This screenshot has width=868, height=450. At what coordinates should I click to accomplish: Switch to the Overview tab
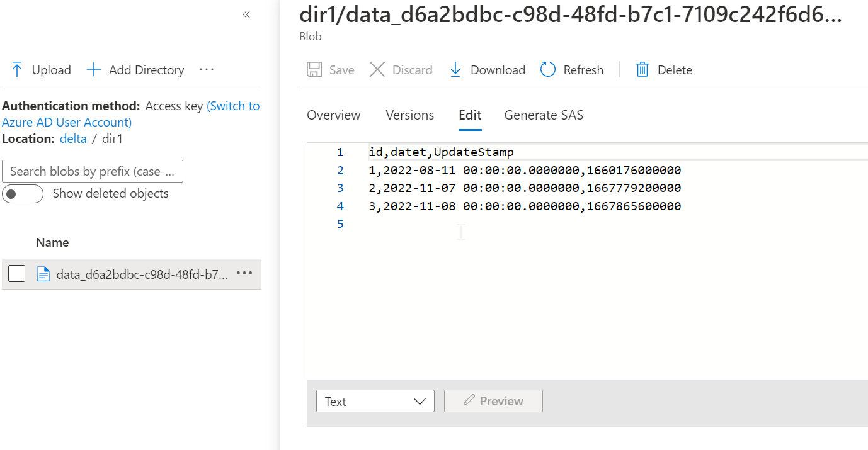click(334, 115)
